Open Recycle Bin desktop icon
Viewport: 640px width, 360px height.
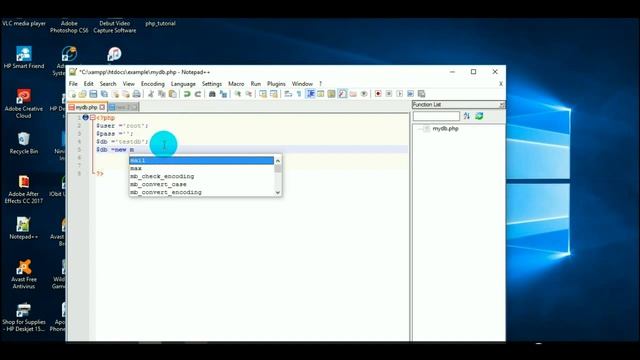click(x=24, y=143)
